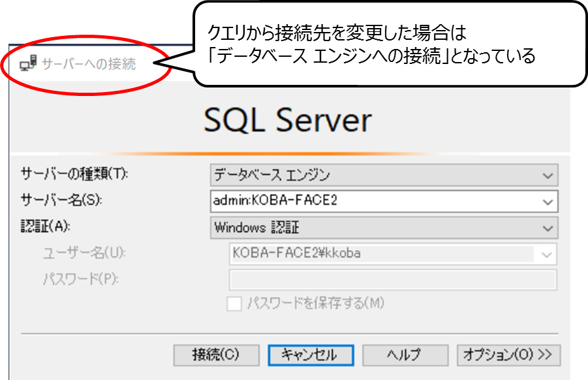The image size is (588, 380).
Task: Click the ユーザー名(U): label
Action: pyautogui.click(x=84, y=253)
